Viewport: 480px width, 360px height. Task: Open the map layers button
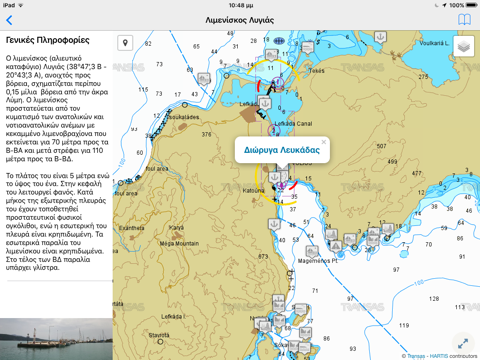pyautogui.click(x=464, y=46)
